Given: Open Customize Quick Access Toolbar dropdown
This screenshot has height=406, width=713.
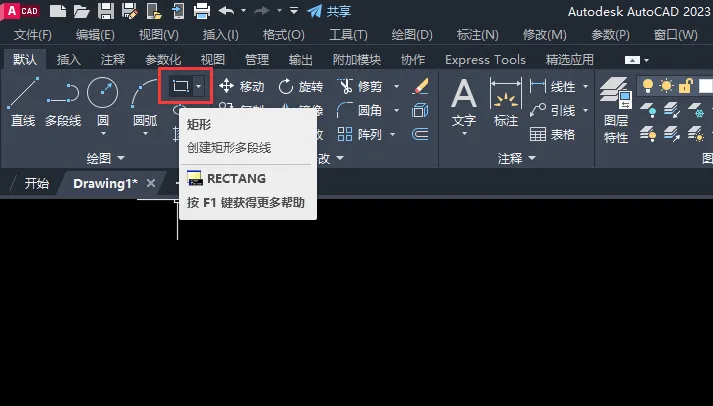Looking at the screenshot, I should pyautogui.click(x=294, y=10).
